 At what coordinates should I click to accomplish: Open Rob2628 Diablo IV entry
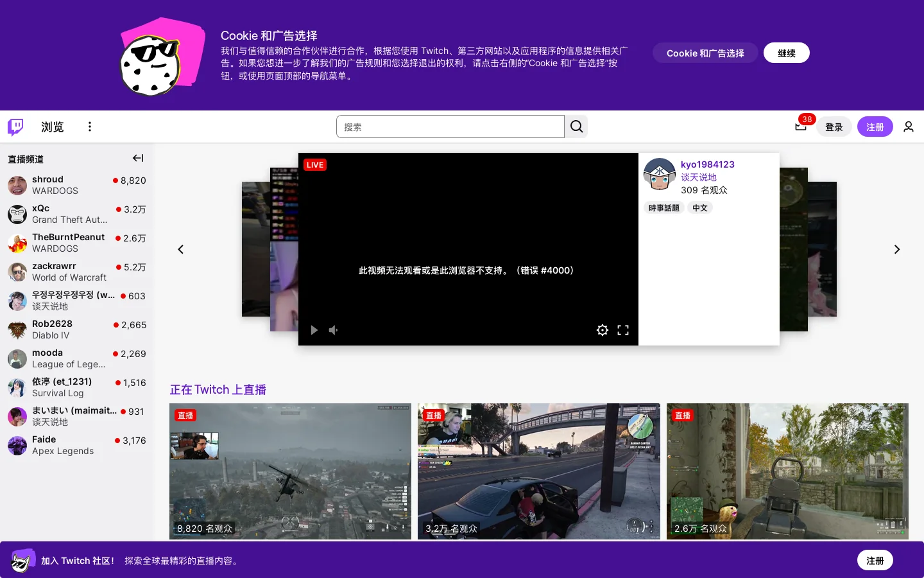click(77, 329)
